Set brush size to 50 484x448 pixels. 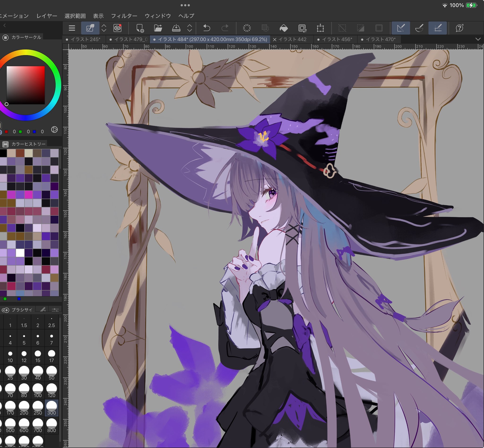[52, 373]
